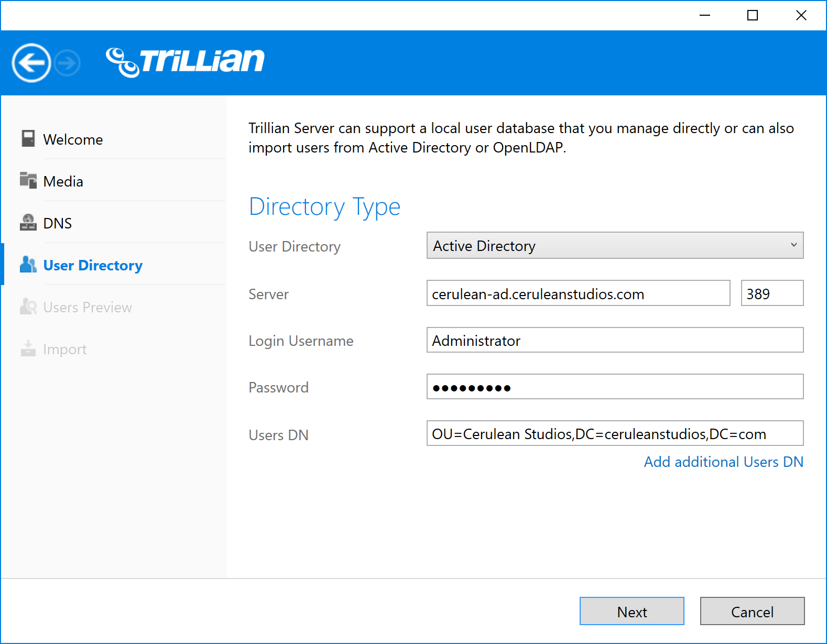Image resolution: width=827 pixels, height=644 pixels.
Task: Click Add additional Users DN link
Action: [x=723, y=462]
